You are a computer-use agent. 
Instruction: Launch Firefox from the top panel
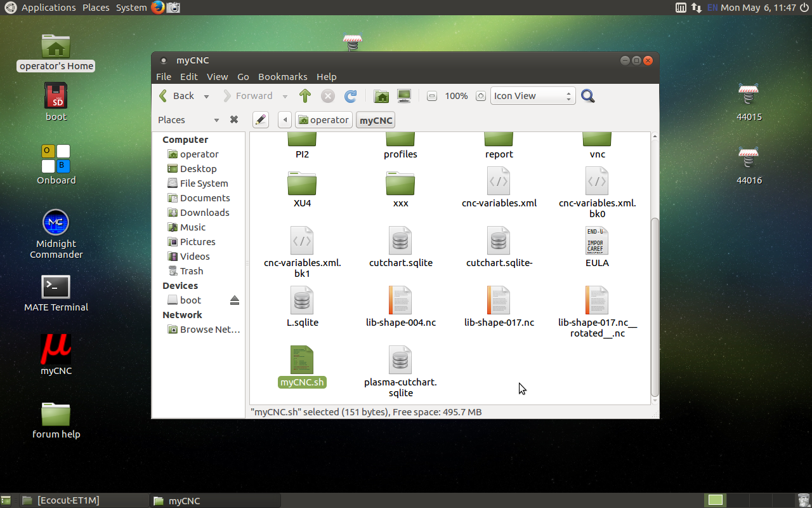(x=158, y=8)
